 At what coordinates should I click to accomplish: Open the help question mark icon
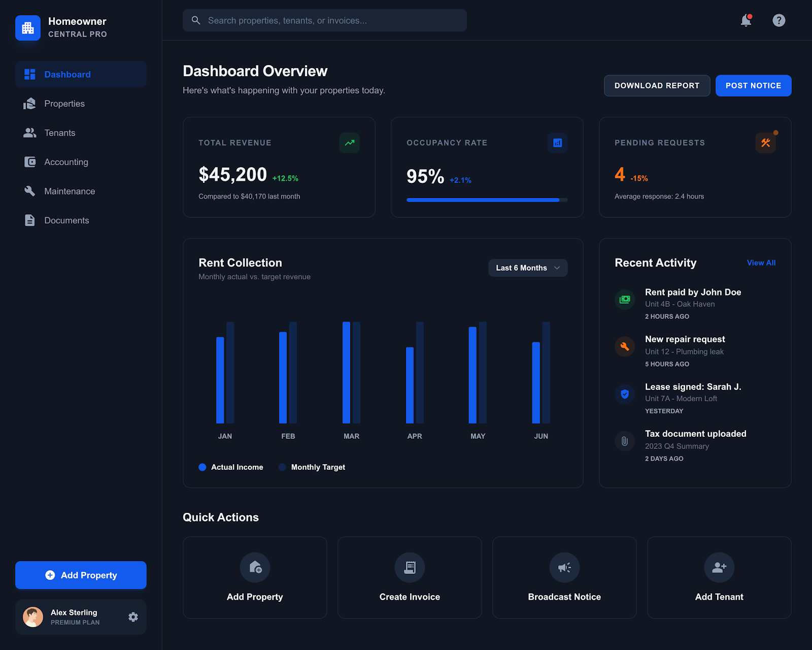pos(779,20)
